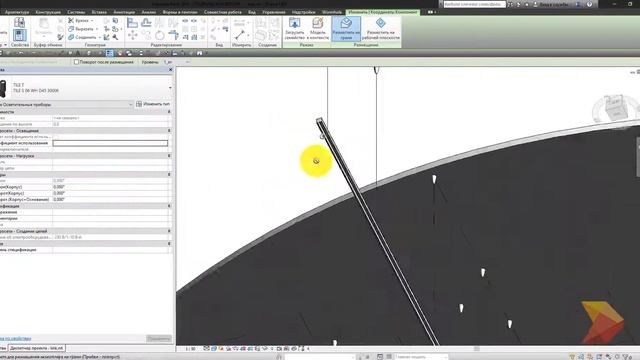Collapse the Нагрузки properties section

169,156
